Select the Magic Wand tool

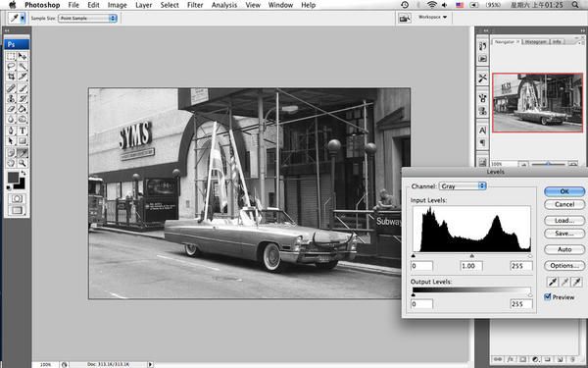point(23,67)
